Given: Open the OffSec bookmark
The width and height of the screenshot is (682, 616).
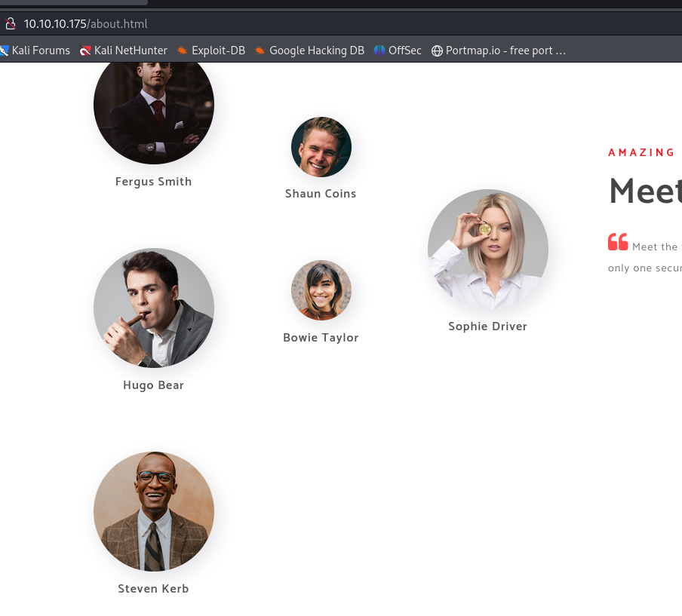Looking at the screenshot, I should [398, 51].
